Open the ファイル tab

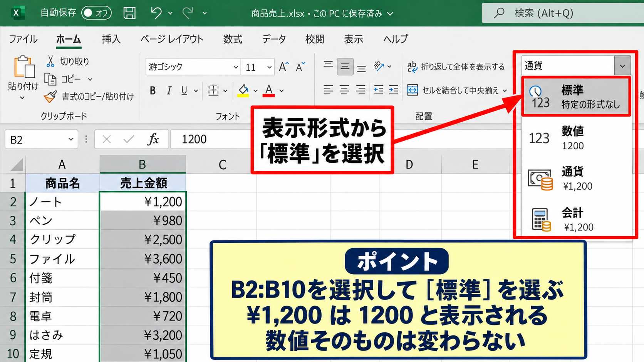[23, 39]
